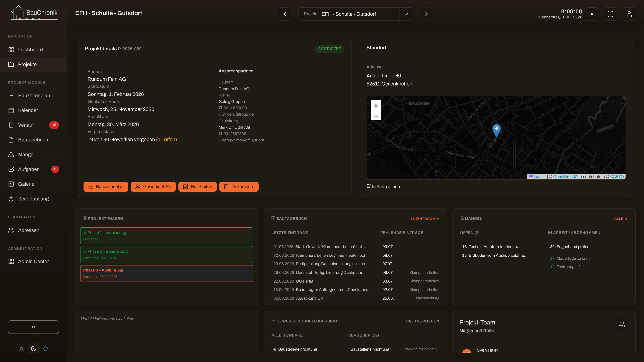Switch to dark theme moon icon
This screenshot has width=644, height=362.
coord(34,349)
